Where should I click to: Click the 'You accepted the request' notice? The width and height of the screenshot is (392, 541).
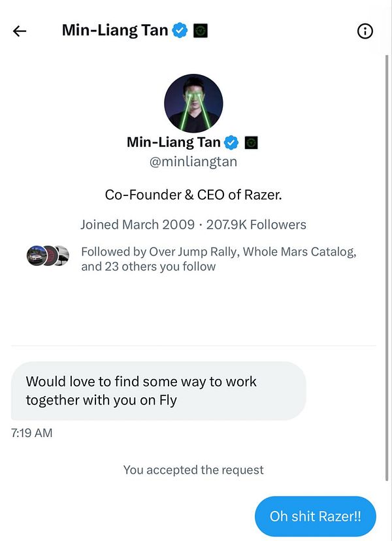click(193, 470)
